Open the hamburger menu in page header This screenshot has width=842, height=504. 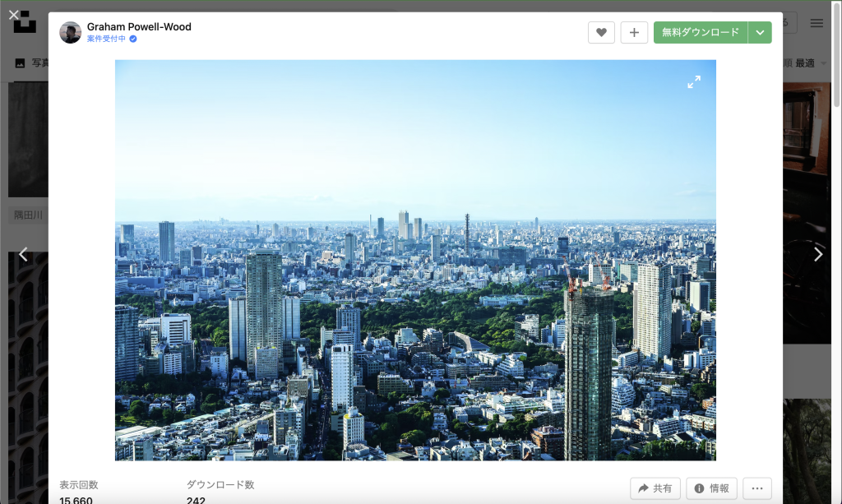(817, 23)
